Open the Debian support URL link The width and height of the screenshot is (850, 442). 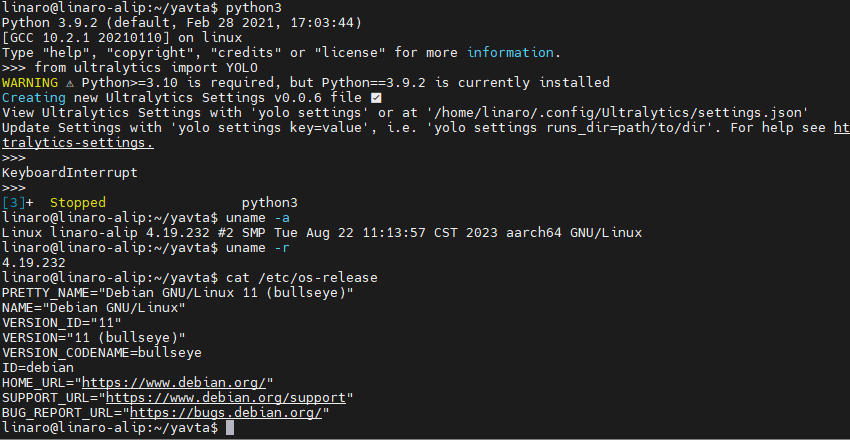226,398
